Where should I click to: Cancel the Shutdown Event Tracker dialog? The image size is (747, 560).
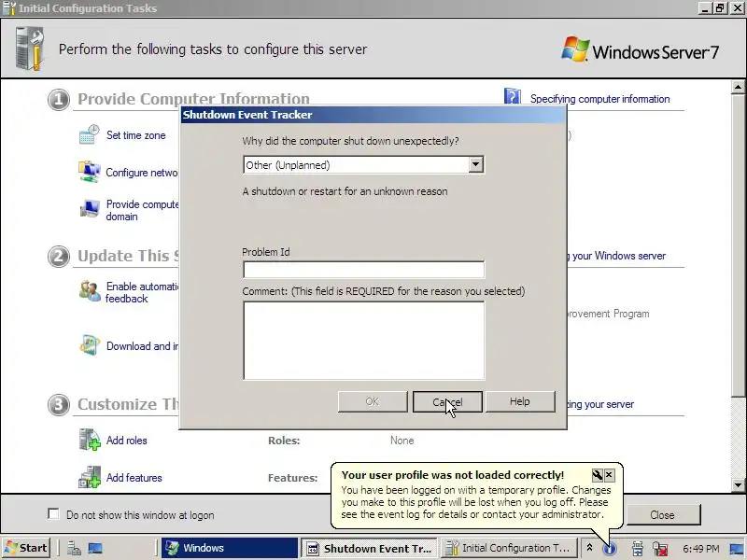447,401
